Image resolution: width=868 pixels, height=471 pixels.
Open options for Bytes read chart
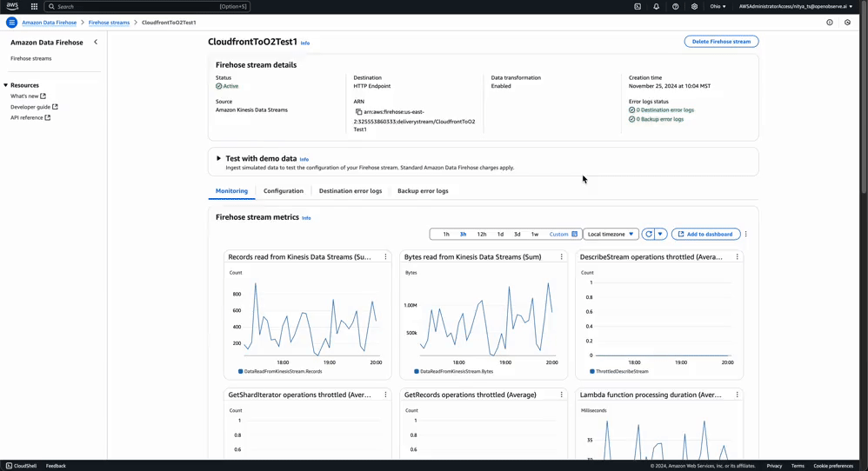pyautogui.click(x=561, y=257)
